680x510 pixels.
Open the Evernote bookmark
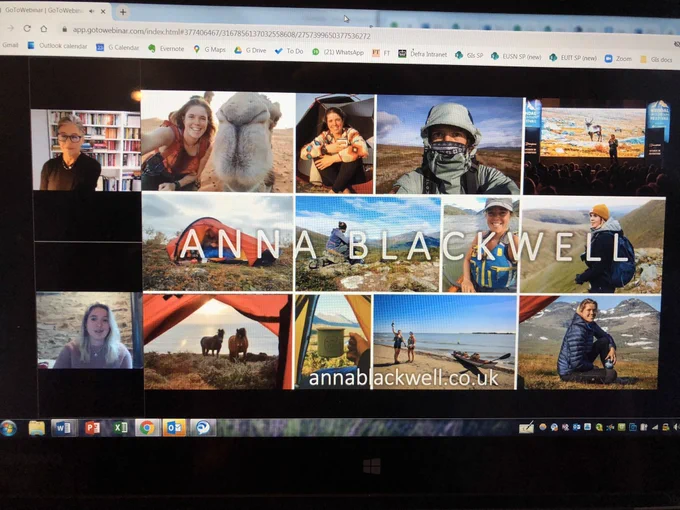pos(166,49)
